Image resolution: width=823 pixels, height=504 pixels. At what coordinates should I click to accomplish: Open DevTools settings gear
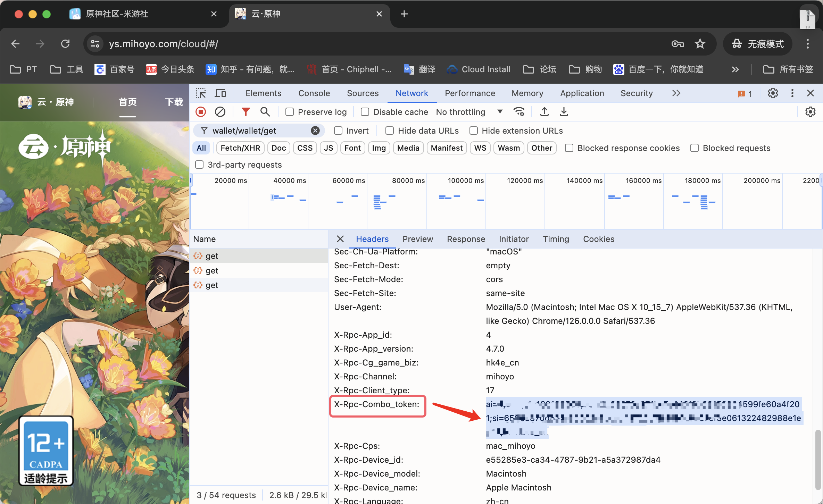773,93
